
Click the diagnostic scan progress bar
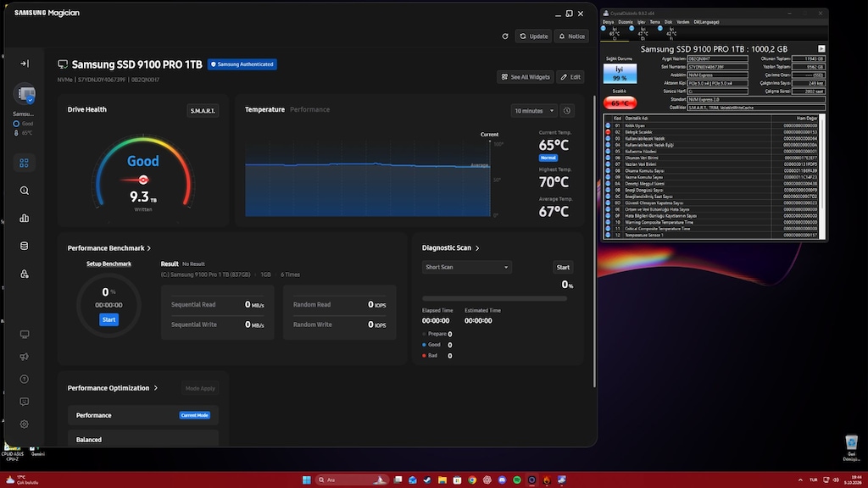click(494, 299)
